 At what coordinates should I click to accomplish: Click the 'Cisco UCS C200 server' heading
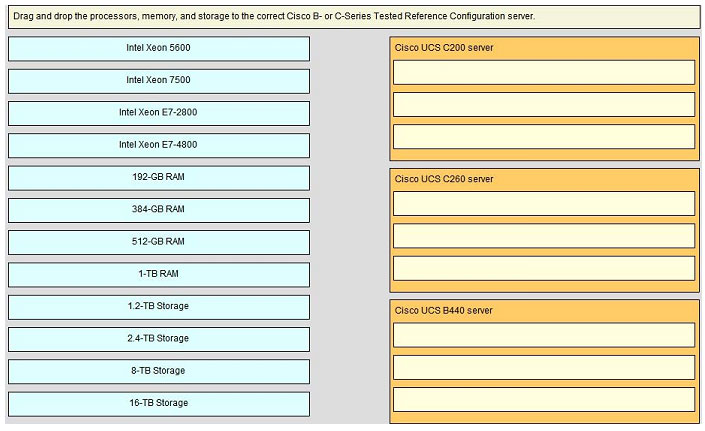[444, 48]
